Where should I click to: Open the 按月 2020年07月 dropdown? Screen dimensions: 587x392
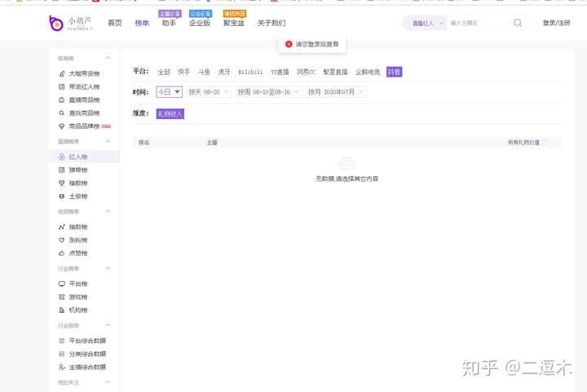pyautogui.click(x=336, y=91)
